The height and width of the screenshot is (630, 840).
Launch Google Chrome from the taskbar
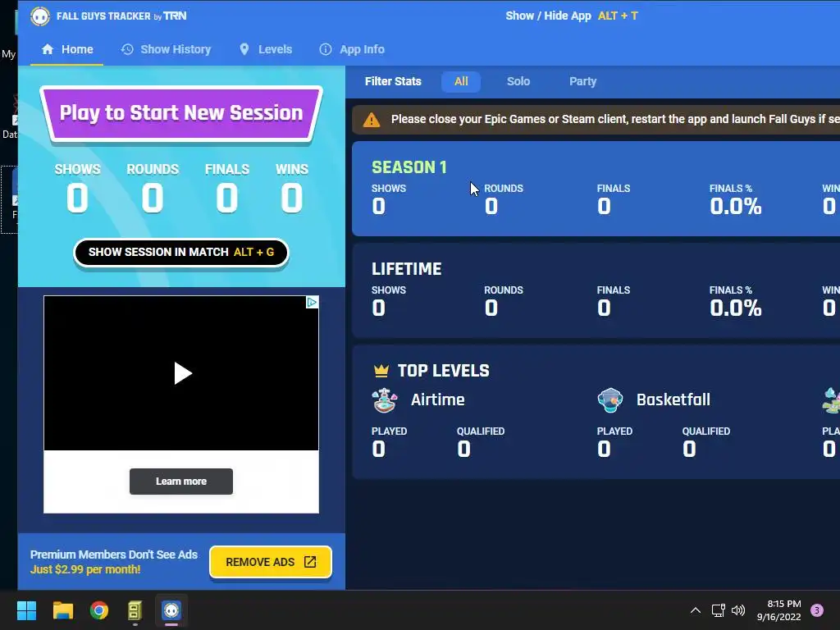[99, 610]
